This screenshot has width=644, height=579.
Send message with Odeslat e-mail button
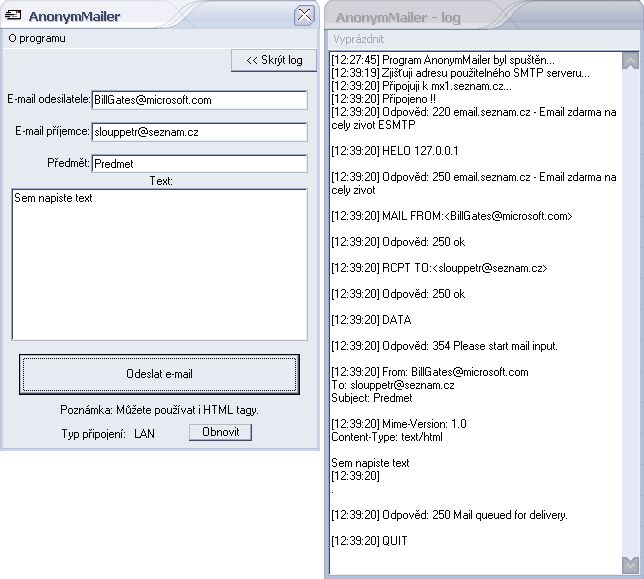coord(159,374)
